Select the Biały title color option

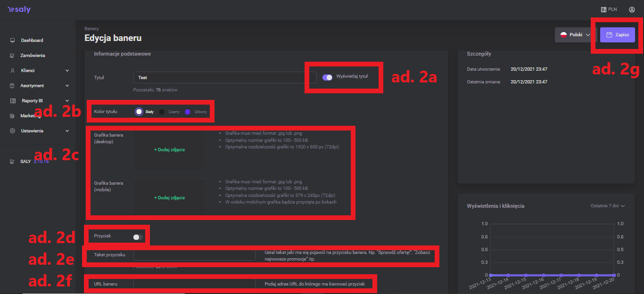(139, 112)
